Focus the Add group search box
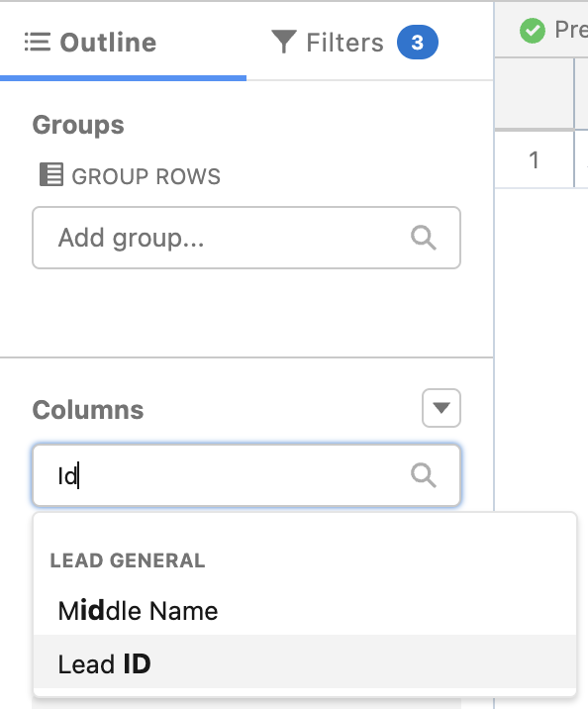Screen dimensions: 588x709 coord(246,238)
